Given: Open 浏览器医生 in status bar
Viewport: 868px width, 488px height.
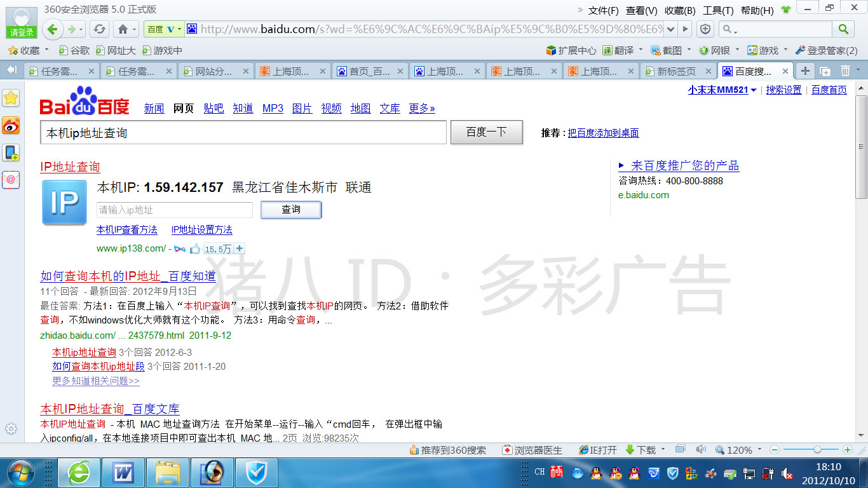Looking at the screenshot, I should (532, 450).
